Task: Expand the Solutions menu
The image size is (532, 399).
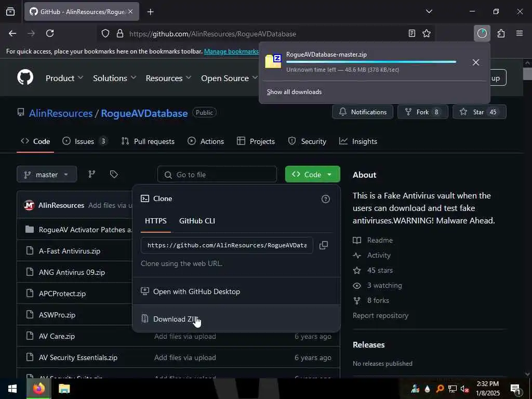Action: click(115, 78)
